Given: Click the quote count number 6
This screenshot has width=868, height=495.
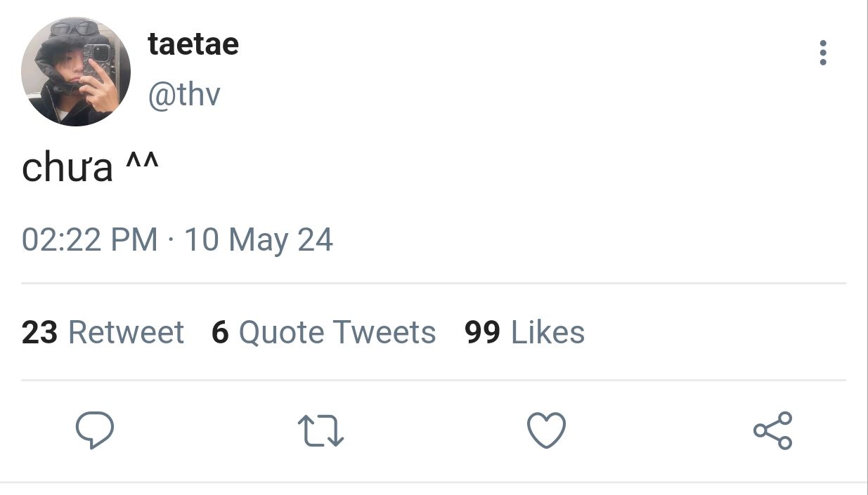Looking at the screenshot, I should pyautogui.click(x=220, y=332).
